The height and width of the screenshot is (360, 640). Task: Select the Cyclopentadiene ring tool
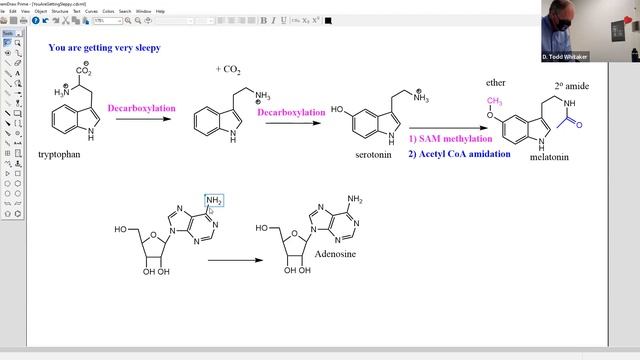(7, 214)
